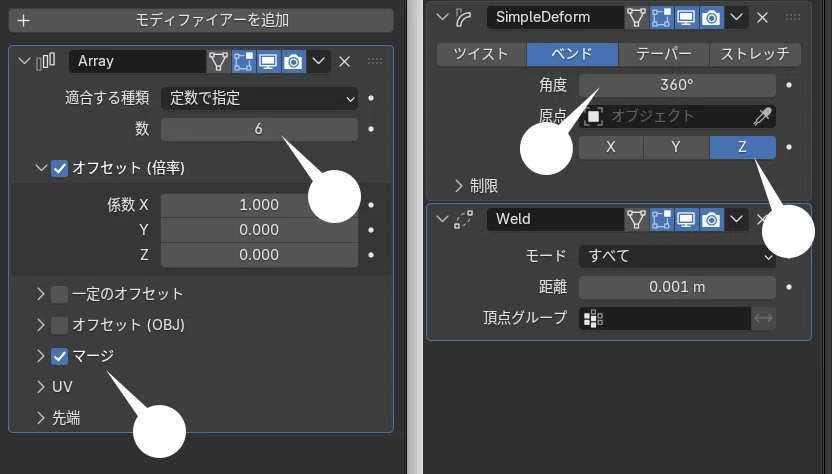
Task: Toggle SimpleDeform render camera icon
Action: point(711,18)
